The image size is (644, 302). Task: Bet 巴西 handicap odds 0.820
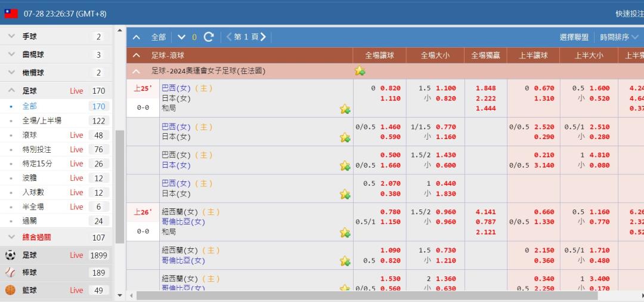[x=390, y=88]
